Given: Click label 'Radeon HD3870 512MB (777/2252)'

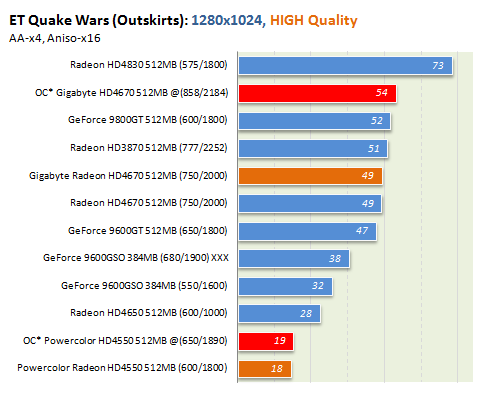Looking at the screenshot, I should 149,148.
